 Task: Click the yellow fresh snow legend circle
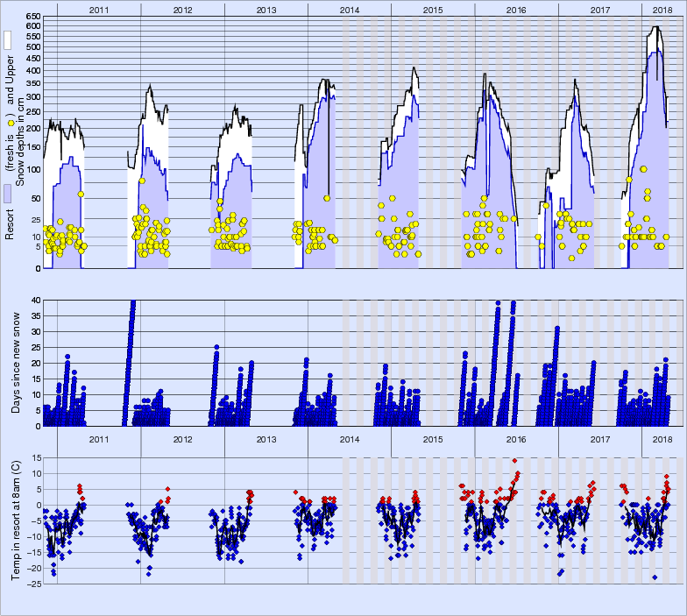pyautogui.click(x=10, y=124)
